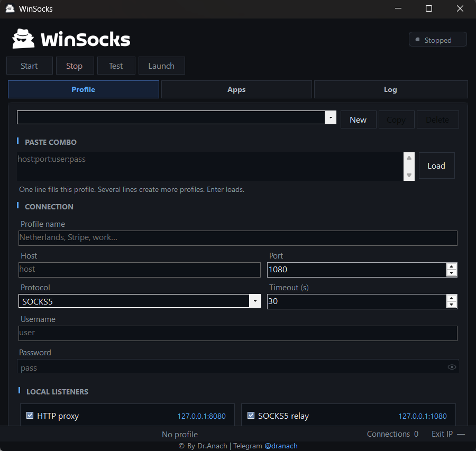Click into the Host input field

pyautogui.click(x=139, y=270)
